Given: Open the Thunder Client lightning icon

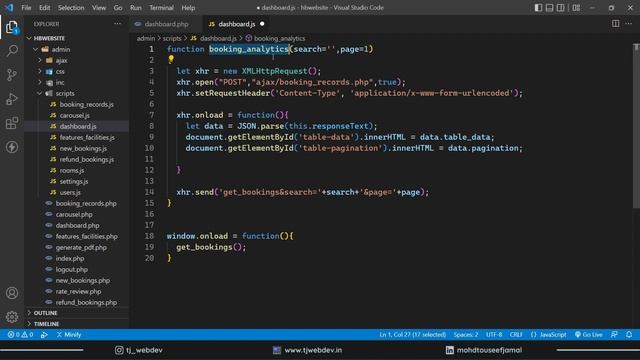Looking at the screenshot, I should point(12,147).
